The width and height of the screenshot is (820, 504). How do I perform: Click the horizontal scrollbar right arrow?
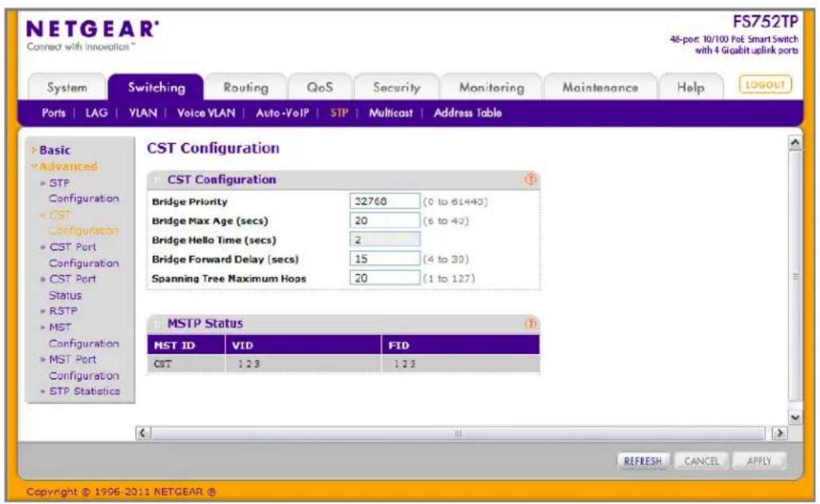pyautogui.click(x=780, y=433)
